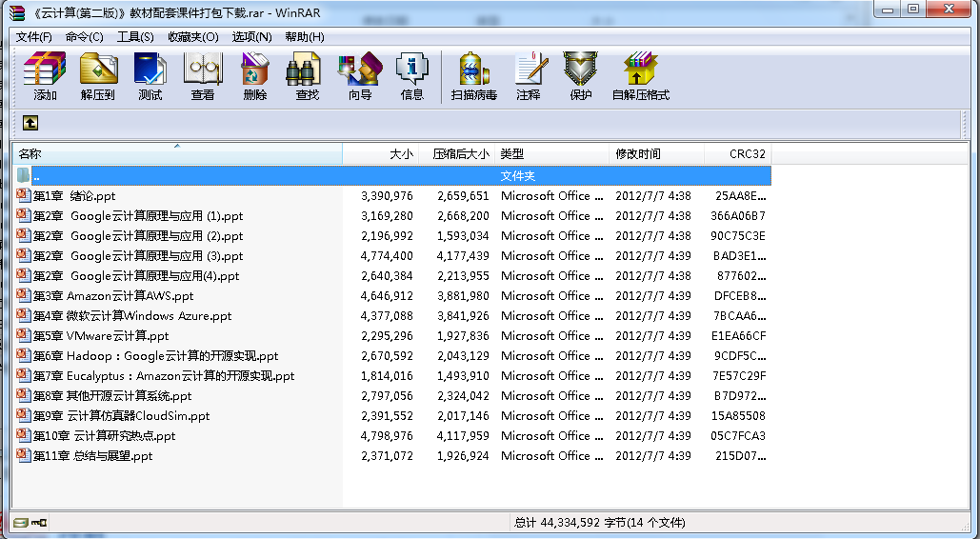Click the Virus Scan (扫描病毒) icon
This screenshot has height=539, width=980.
coord(473,76)
